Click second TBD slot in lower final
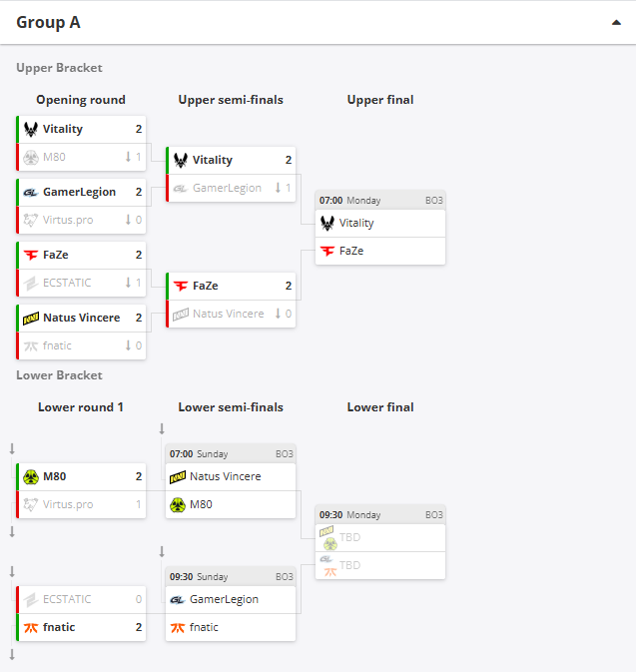The width and height of the screenshot is (636, 672). pos(380,566)
